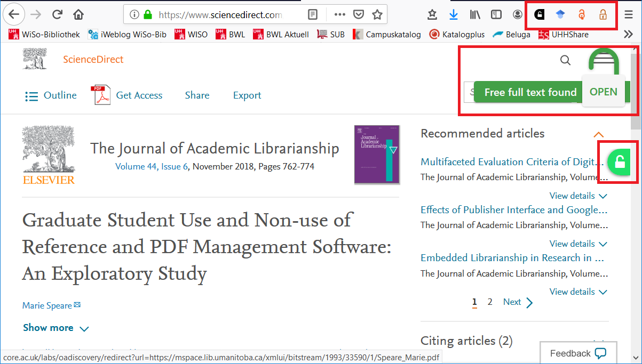Open the WiSo-Bibliothek bookmark
The width and height of the screenshot is (642, 364).
click(44, 35)
